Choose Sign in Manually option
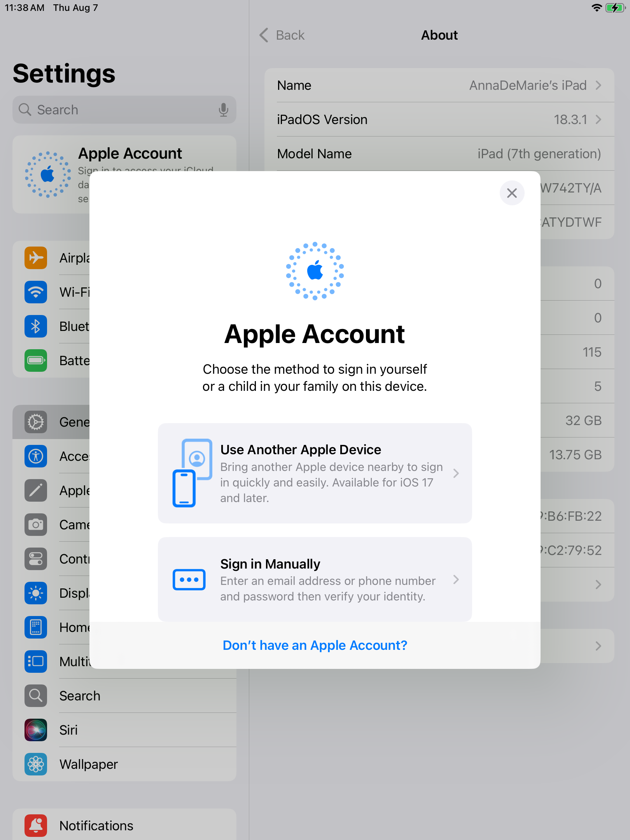This screenshot has height=840, width=630. [x=315, y=579]
